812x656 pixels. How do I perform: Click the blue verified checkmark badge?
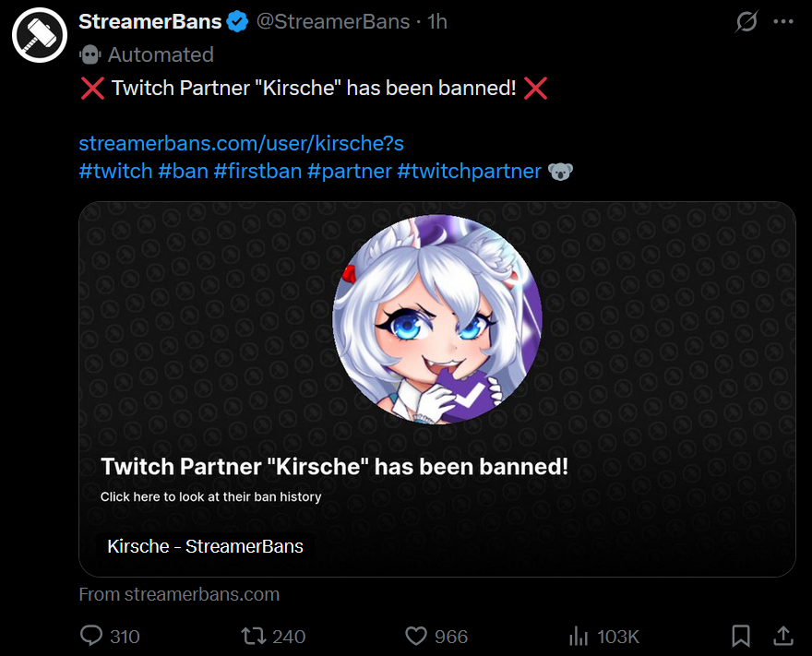(238, 22)
